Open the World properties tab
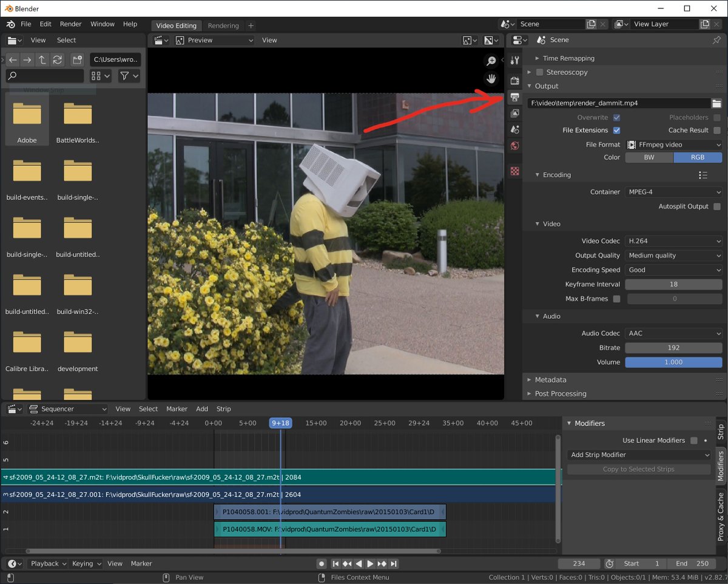The image size is (728, 584). pyautogui.click(x=514, y=146)
